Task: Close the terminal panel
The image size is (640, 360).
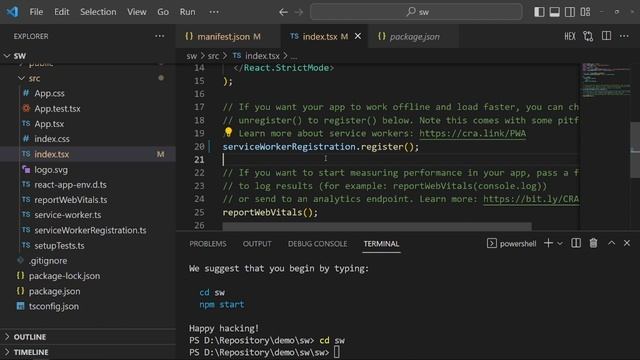Action: [627, 243]
